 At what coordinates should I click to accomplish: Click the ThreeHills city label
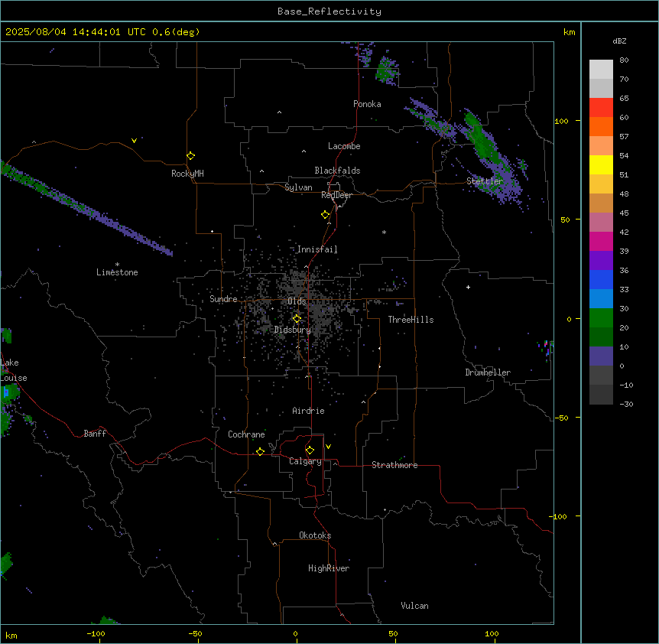coord(411,320)
